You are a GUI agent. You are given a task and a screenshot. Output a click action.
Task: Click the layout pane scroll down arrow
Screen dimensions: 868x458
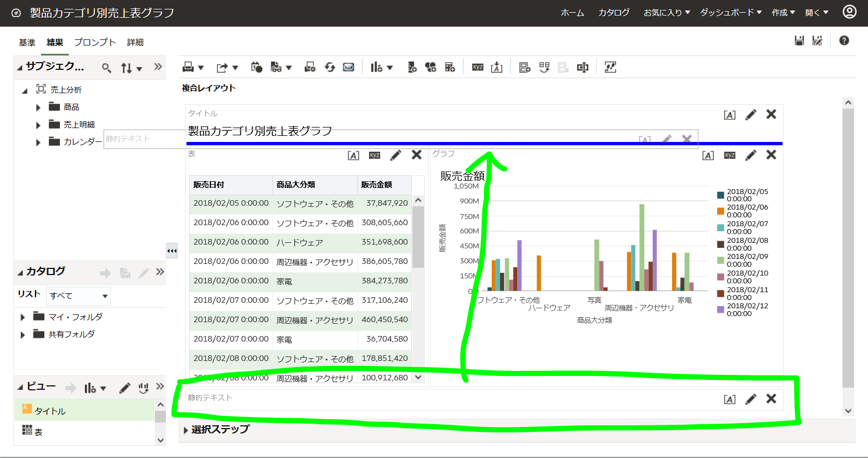click(848, 411)
